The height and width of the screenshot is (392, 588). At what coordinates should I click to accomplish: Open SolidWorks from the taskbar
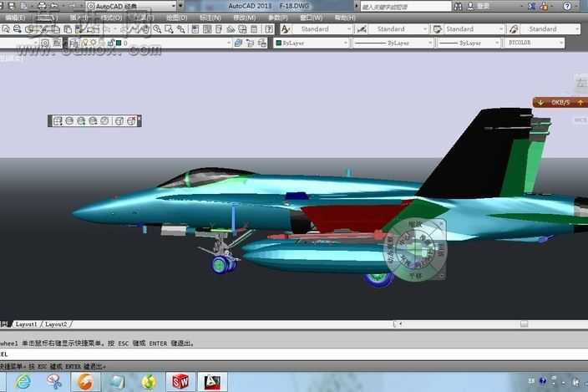(x=180, y=382)
